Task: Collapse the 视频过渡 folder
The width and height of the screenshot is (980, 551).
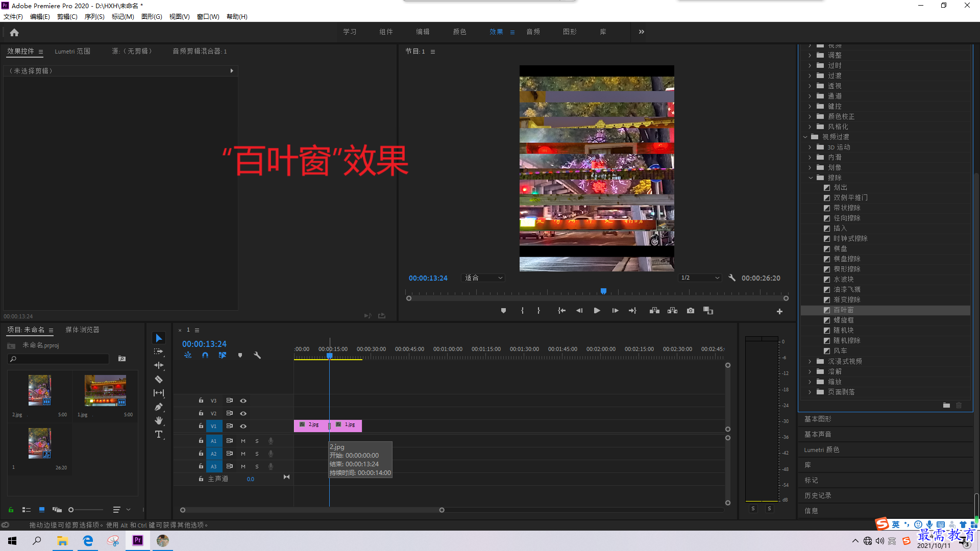Action: [x=805, y=137]
